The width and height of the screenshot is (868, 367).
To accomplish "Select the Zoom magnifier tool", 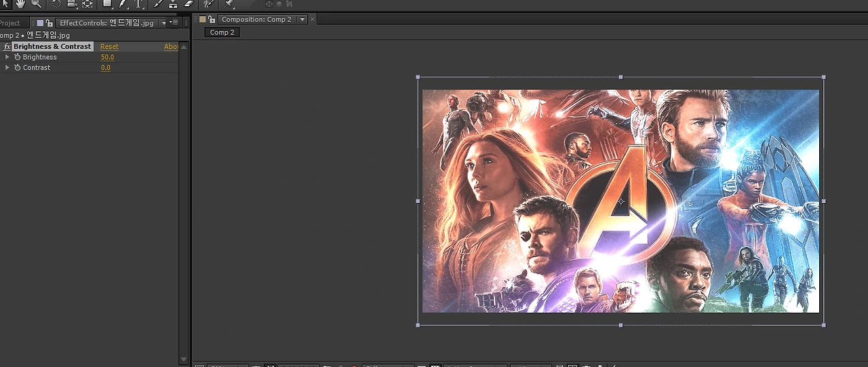I will click(36, 3).
